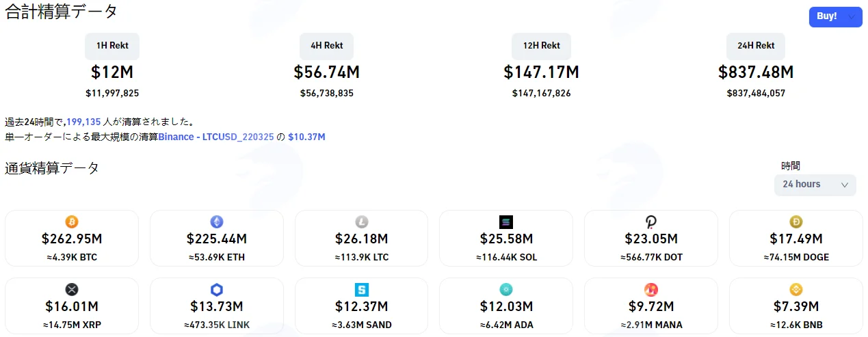Follow the Binance - LTCUSD_220325 link
The width and height of the screenshot is (868, 337).
tap(220, 137)
